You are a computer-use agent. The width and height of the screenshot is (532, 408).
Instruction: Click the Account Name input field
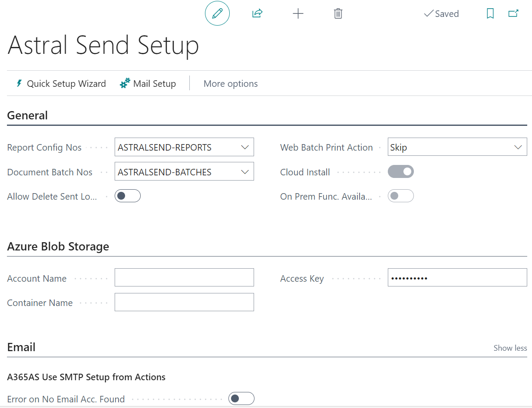[184, 278]
